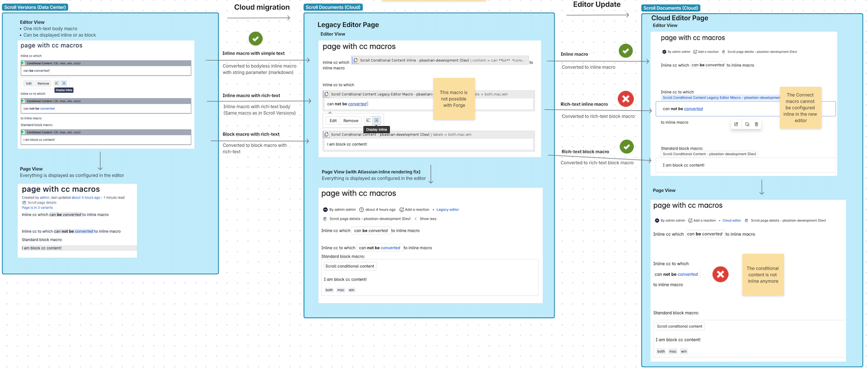This screenshot has height=372, width=868.
Task: Click the Edit button in Legacy Editor macro toolbar
Action: point(333,121)
